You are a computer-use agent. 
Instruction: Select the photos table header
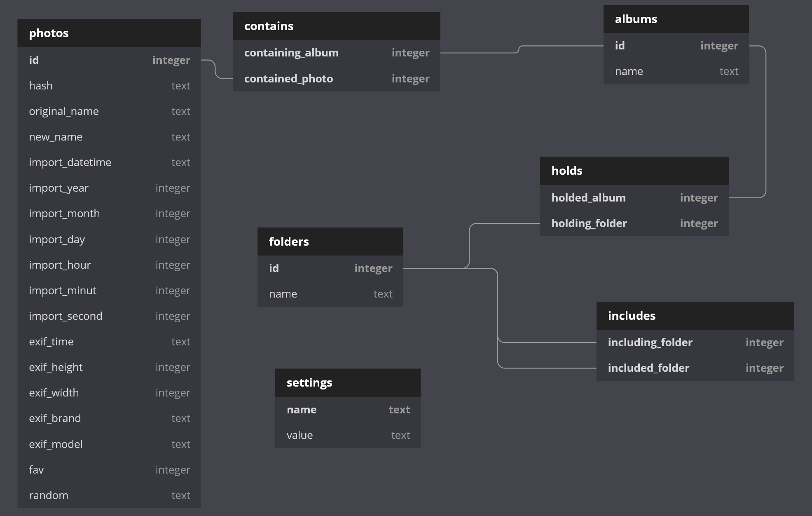[x=109, y=33]
